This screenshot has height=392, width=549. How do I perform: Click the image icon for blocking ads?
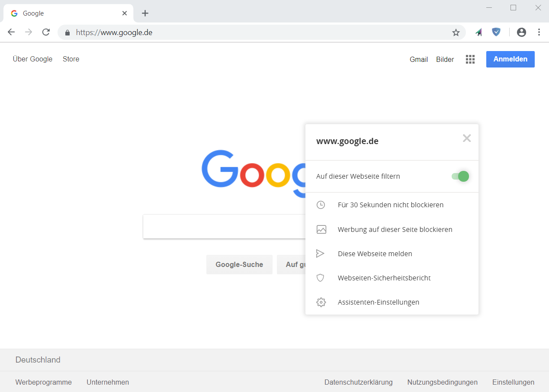tap(321, 229)
